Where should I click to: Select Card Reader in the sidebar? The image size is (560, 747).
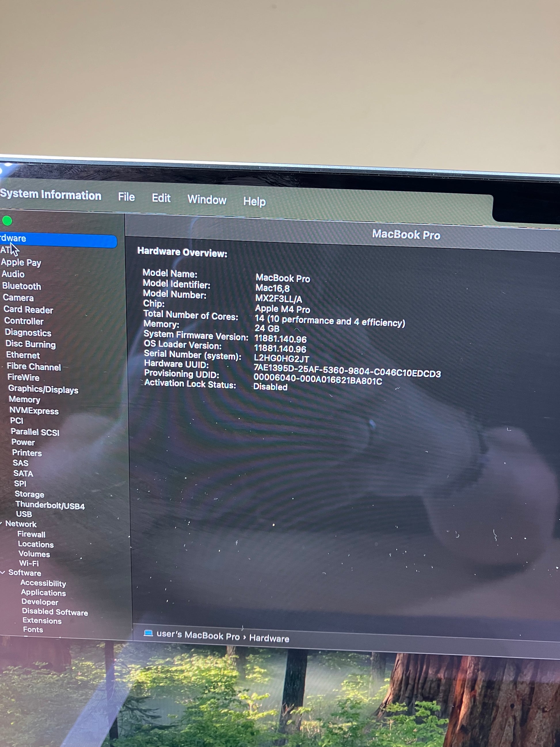click(x=28, y=310)
